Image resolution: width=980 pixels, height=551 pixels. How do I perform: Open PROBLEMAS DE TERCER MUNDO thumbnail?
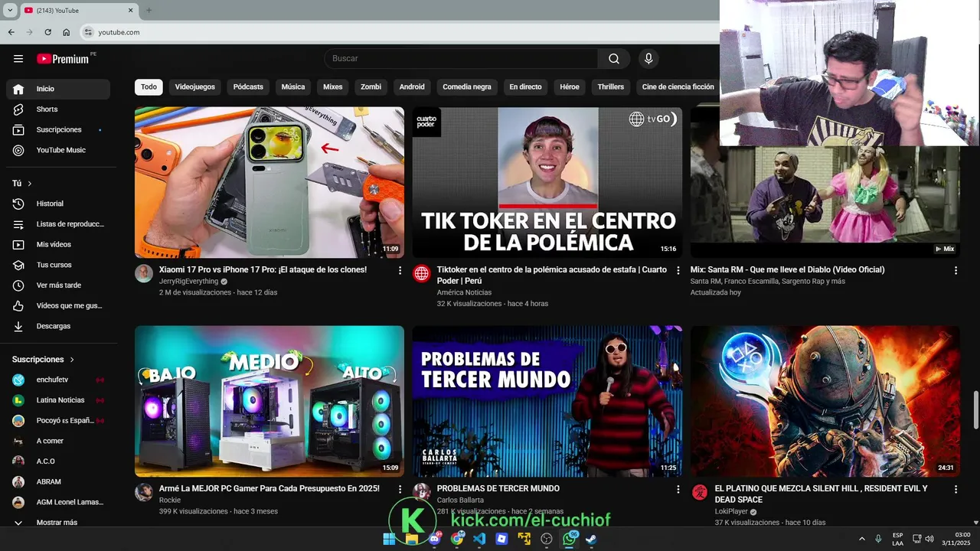click(x=547, y=402)
